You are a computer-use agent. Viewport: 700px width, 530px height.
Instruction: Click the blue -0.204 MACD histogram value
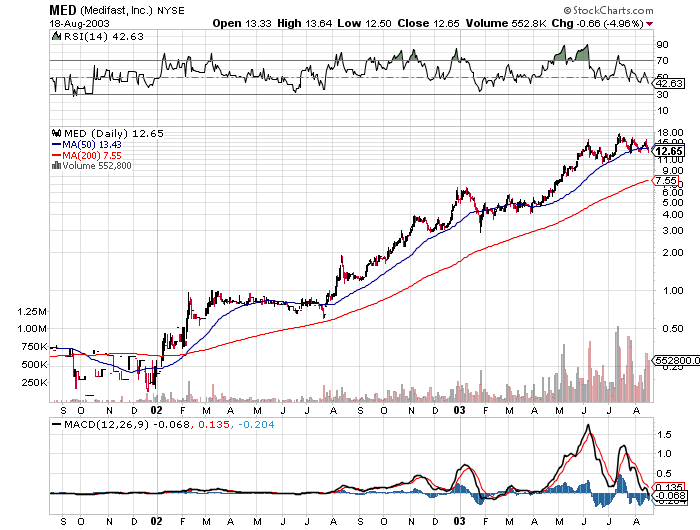256,425
